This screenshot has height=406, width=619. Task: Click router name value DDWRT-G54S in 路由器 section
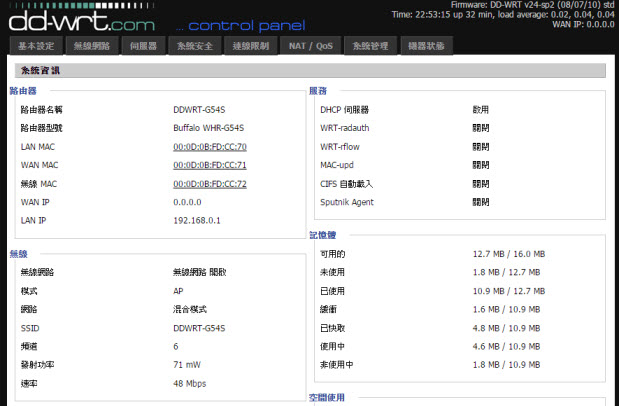(x=199, y=109)
